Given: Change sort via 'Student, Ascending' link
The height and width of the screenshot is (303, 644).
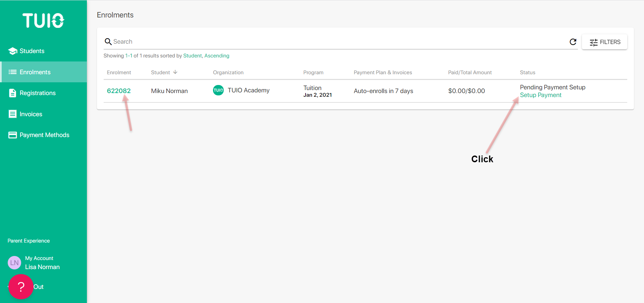Looking at the screenshot, I should 206,56.
